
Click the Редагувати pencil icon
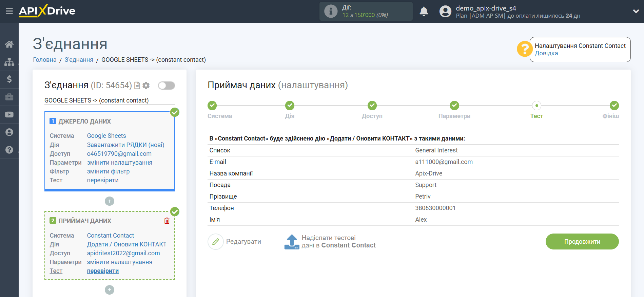[x=216, y=242]
